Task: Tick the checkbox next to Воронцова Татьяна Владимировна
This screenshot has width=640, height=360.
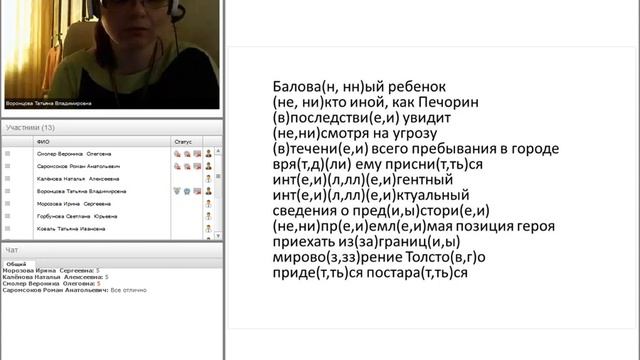Action: pyautogui.click(x=7, y=191)
